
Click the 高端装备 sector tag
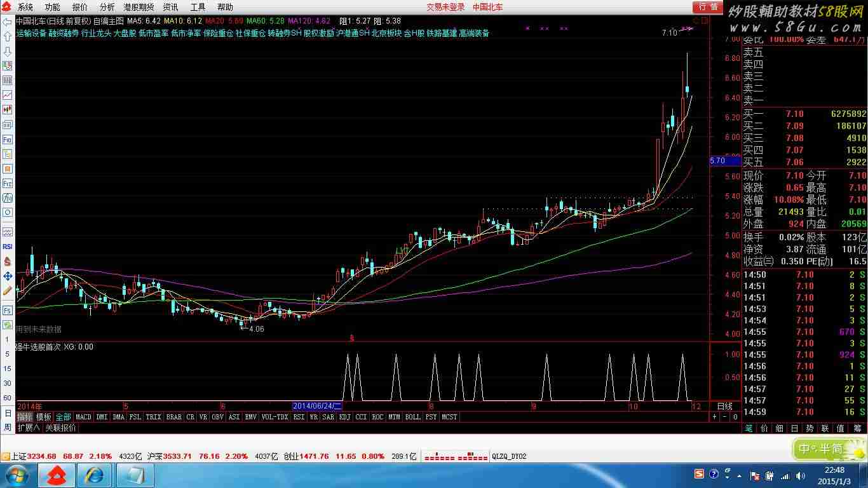(x=474, y=33)
